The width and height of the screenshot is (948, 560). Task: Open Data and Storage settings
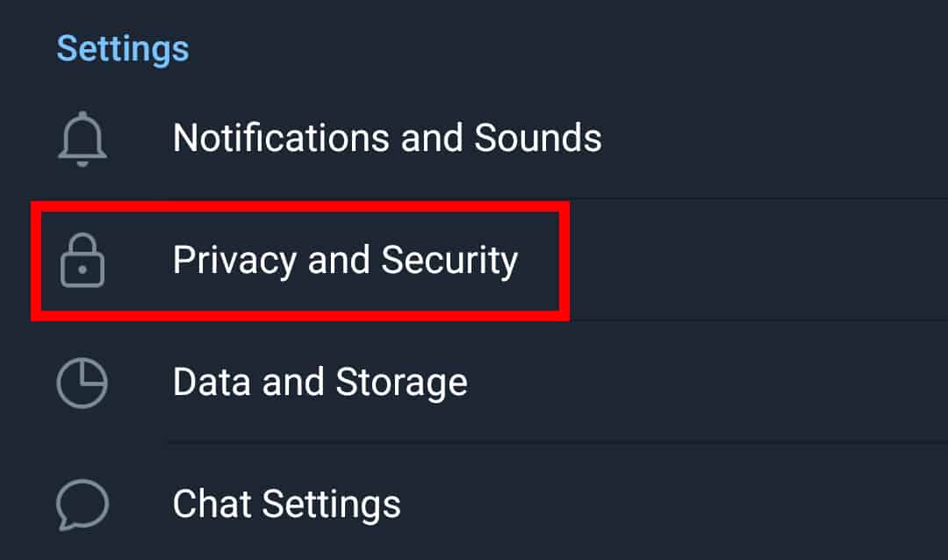[474, 382]
